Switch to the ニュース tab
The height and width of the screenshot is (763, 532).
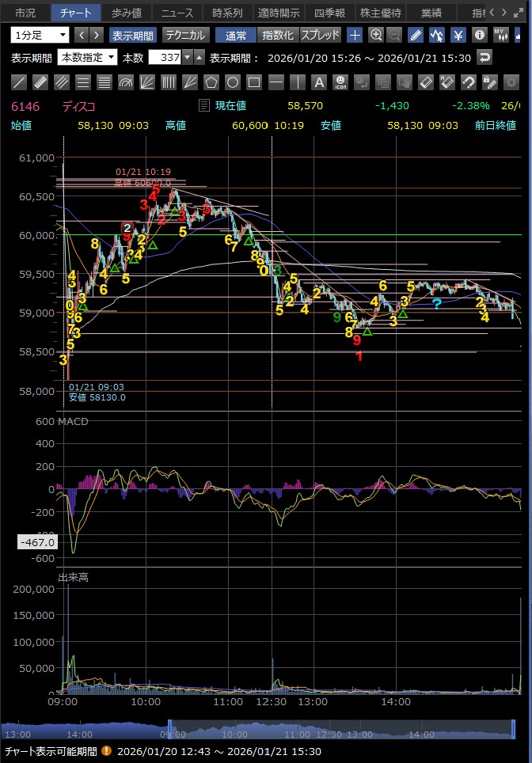177,13
